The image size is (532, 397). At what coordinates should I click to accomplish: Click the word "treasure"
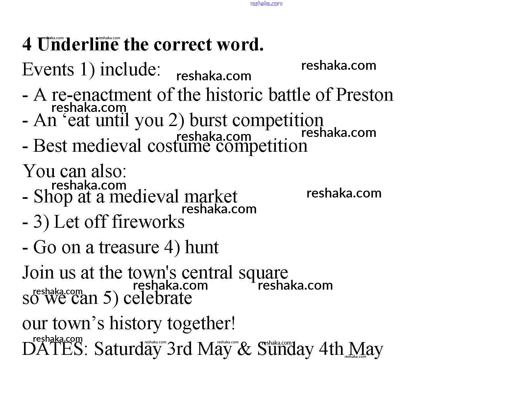[x=129, y=247]
